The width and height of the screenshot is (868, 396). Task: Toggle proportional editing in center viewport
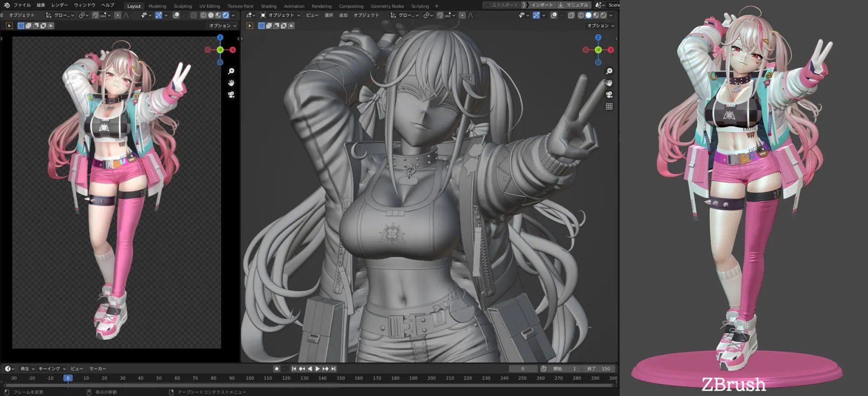(x=462, y=15)
